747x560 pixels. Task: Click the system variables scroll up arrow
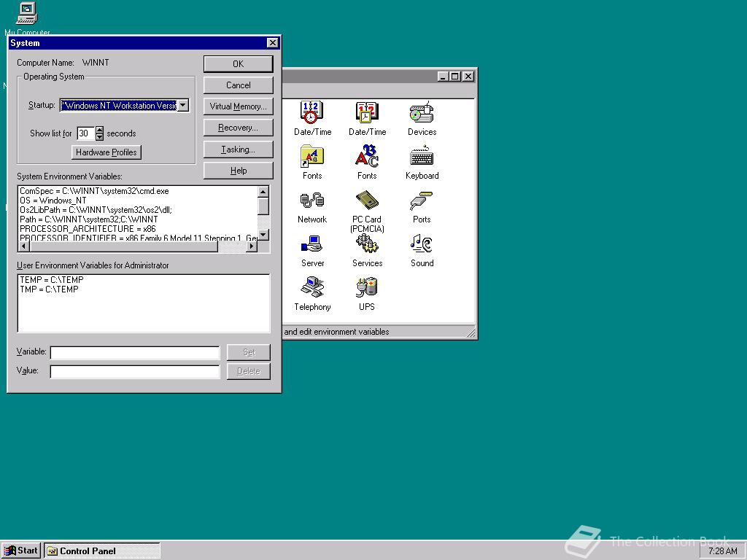click(263, 192)
